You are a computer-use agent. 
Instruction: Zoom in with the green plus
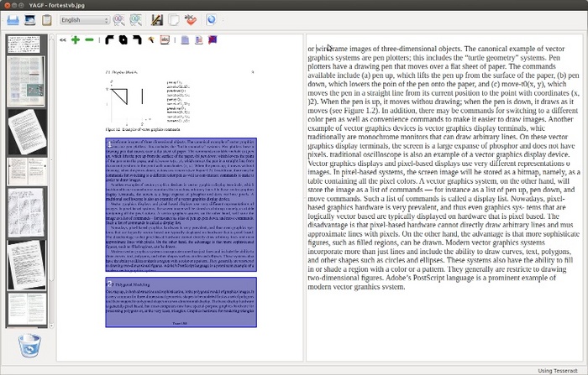pyautogui.click(x=76, y=39)
